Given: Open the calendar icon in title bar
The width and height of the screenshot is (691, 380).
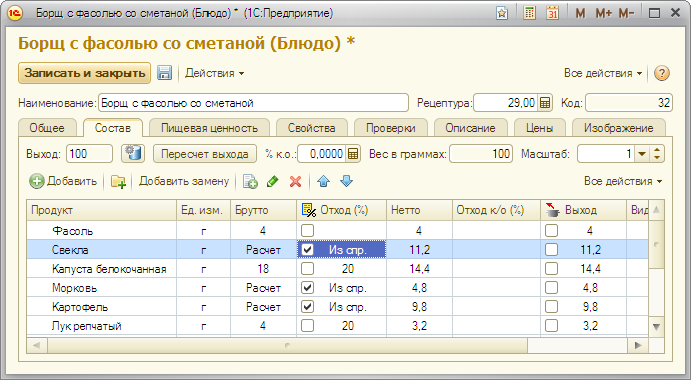Looking at the screenshot, I should 552,13.
